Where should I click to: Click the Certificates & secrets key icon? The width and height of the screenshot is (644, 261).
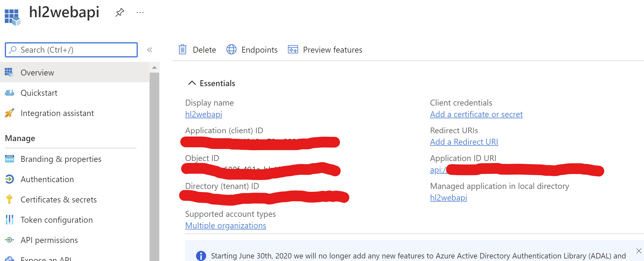coord(9,199)
